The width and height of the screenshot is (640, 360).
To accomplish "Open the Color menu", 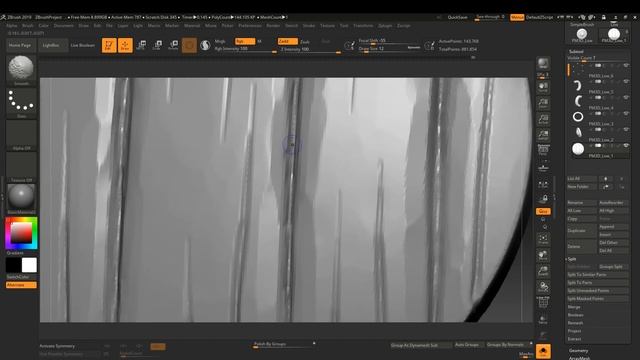I will (44, 26).
